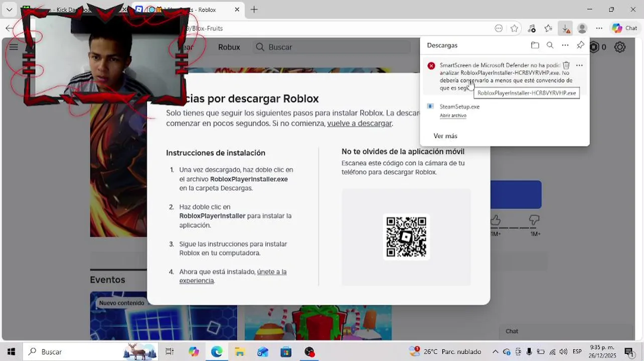Open the Windows Start menu
The image size is (644, 361).
click(x=11, y=352)
